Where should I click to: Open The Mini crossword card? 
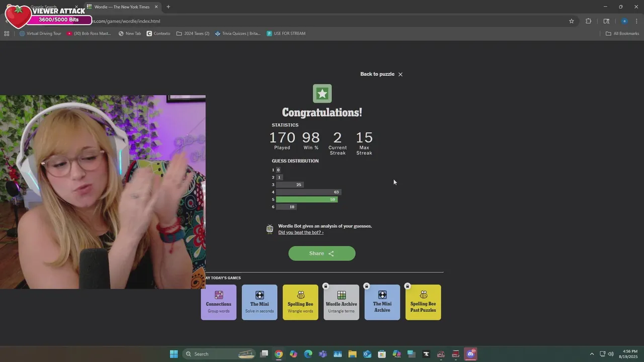point(260,302)
